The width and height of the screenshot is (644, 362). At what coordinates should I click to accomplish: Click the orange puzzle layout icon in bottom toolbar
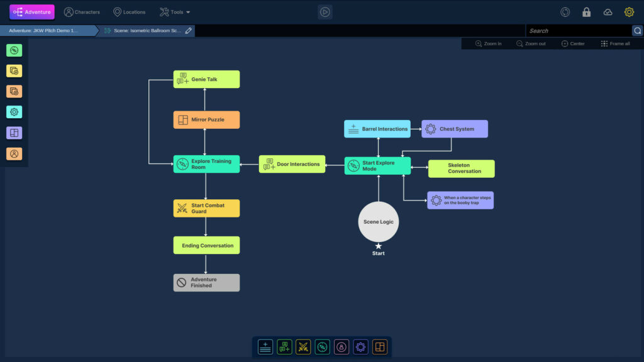click(379, 347)
